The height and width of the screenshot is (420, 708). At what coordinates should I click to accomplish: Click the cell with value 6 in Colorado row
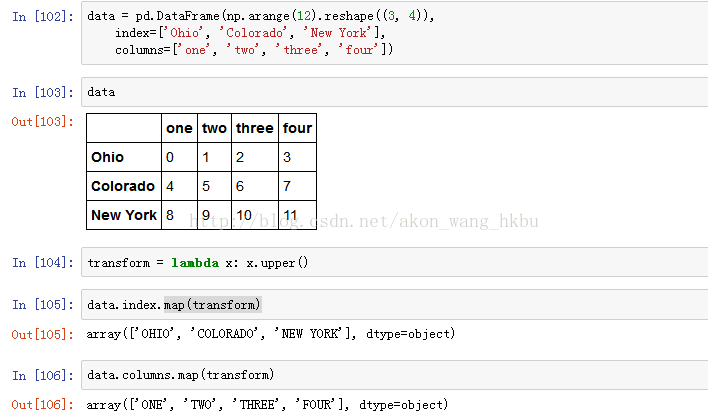pyautogui.click(x=255, y=186)
